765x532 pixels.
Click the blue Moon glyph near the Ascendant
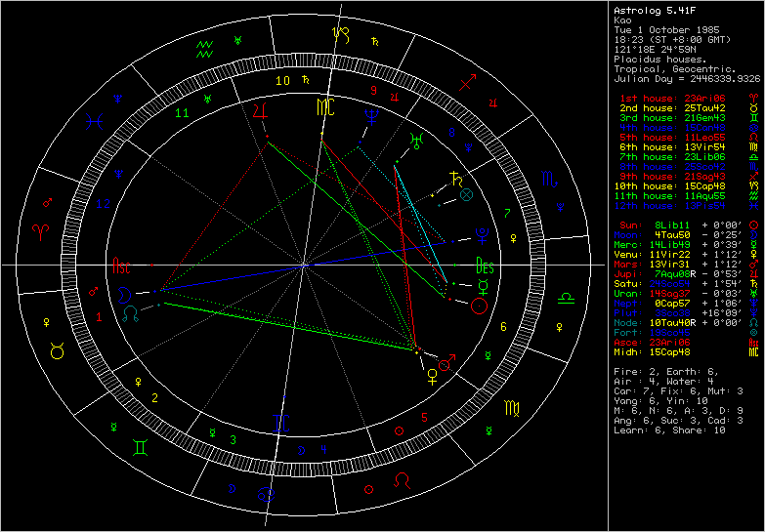(x=124, y=292)
